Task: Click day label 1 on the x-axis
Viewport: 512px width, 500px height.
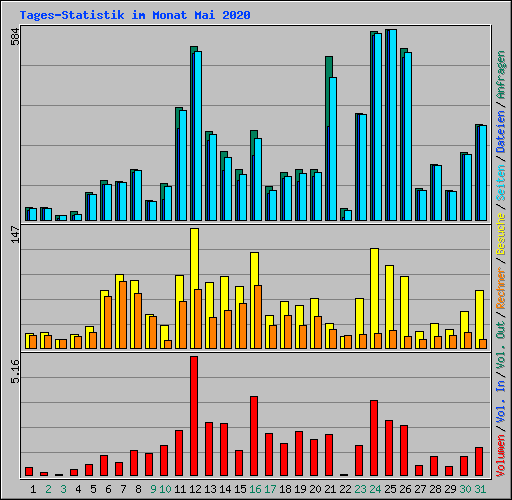Action: pyautogui.click(x=33, y=489)
